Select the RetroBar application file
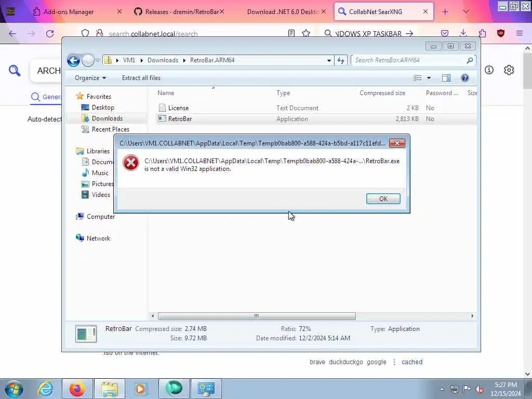 point(180,119)
